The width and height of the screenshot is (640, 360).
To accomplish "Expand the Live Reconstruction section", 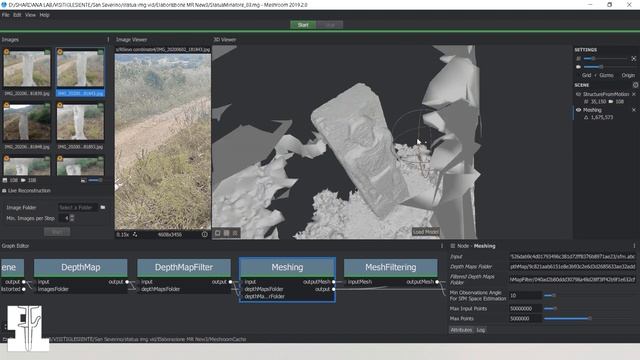I will (x=27, y=191).
